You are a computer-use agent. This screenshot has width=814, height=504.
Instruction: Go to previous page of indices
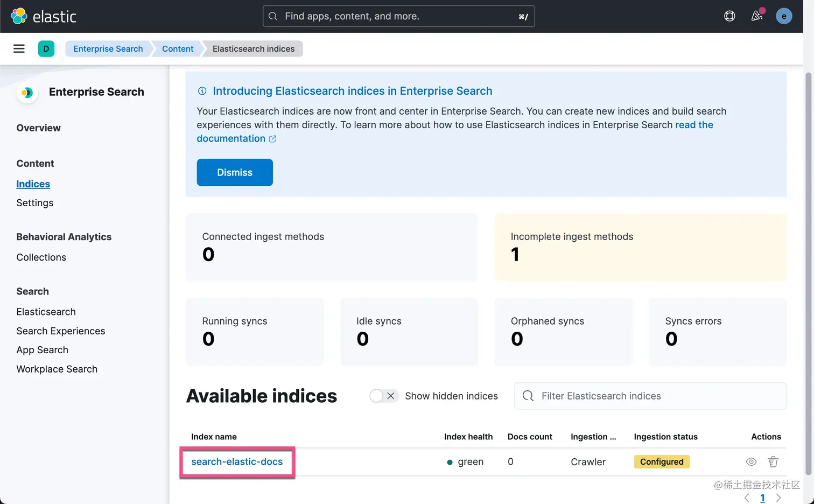[747, 498]
